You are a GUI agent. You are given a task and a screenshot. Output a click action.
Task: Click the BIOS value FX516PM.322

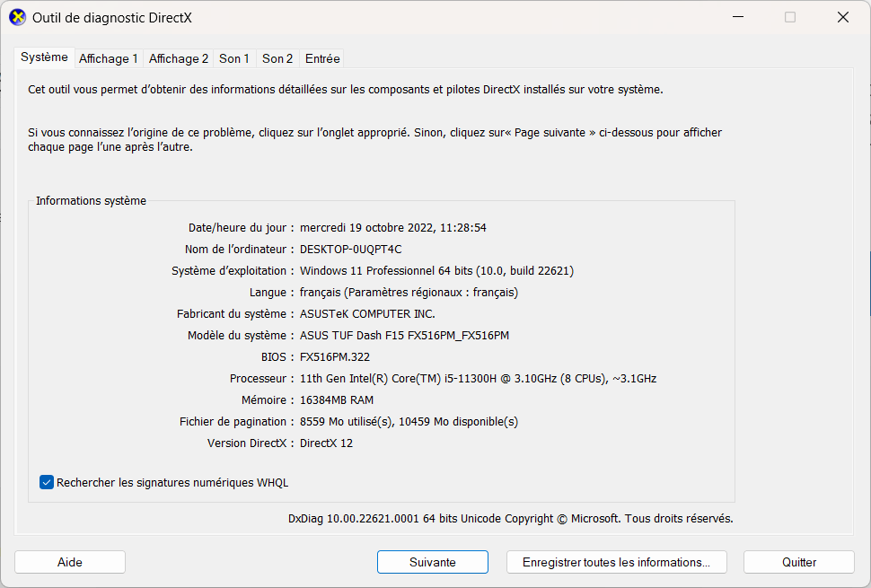point(335,357)
